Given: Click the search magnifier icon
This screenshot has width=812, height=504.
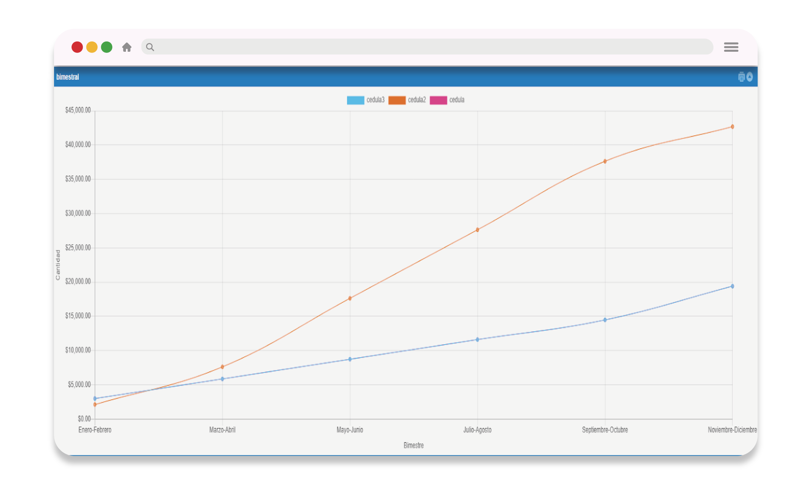Looking at the screenshot, I should 150,47.
